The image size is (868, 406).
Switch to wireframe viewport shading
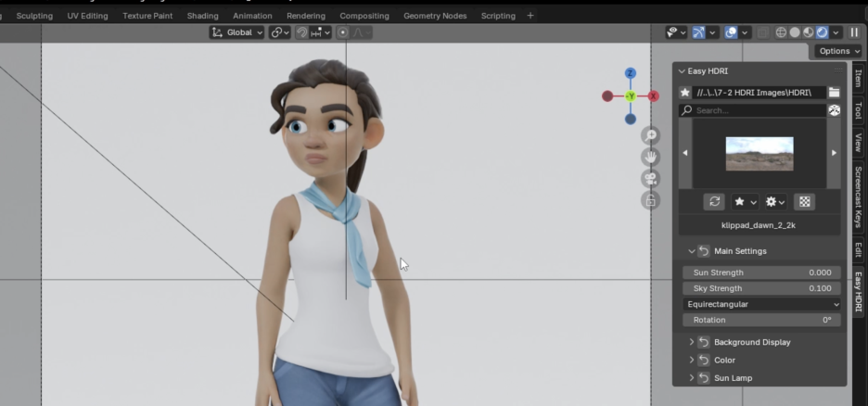[x=781, y=32]
